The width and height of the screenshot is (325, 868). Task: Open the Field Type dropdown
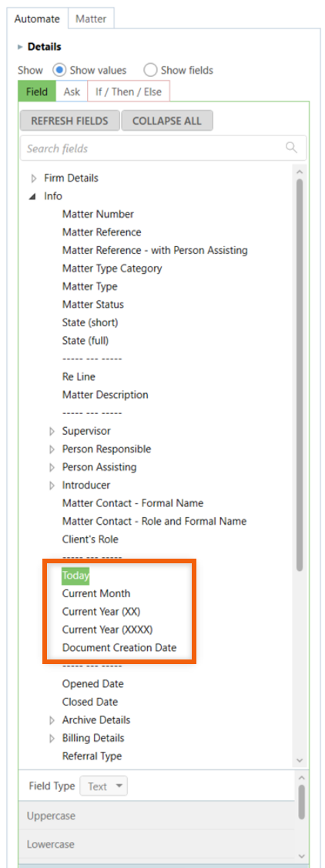(x=104, y=786)
